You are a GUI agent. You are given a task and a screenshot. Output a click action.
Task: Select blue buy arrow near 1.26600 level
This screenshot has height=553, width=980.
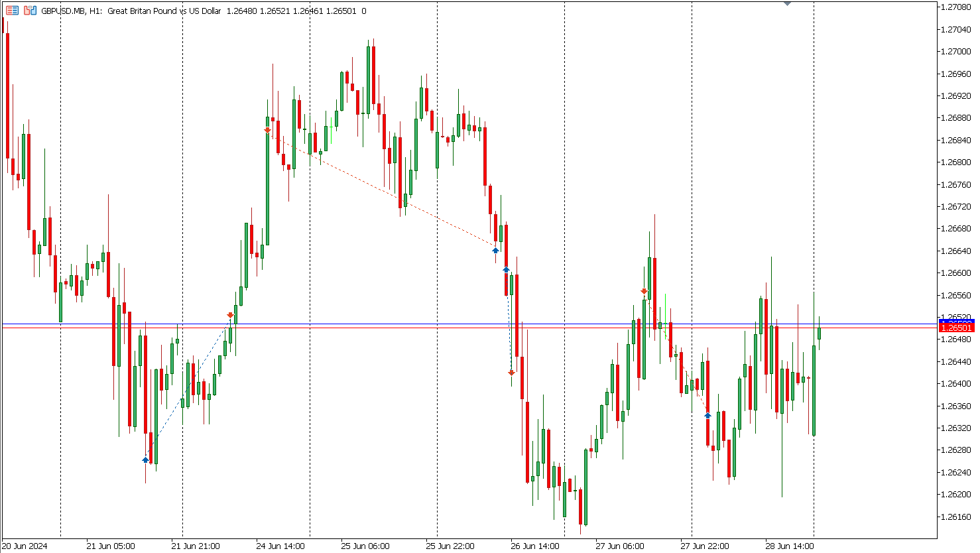click(x=506, y=269)
